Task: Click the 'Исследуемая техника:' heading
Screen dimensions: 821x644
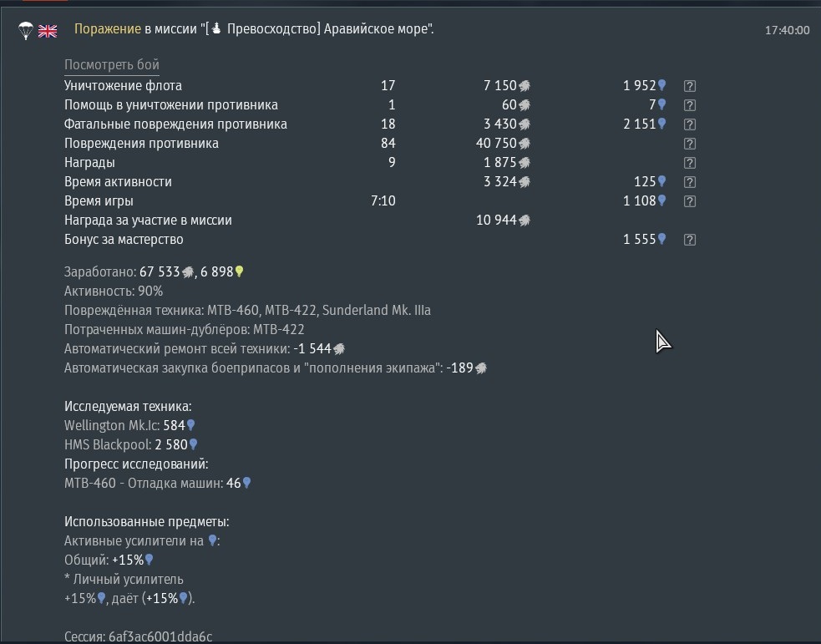Action: (128, 406)
